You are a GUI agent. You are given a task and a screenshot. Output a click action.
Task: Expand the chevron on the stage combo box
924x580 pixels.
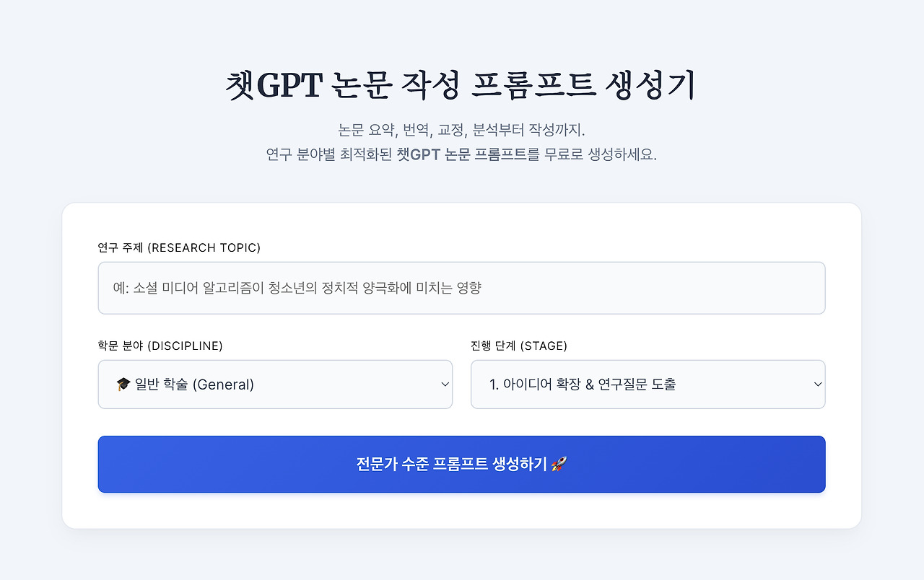point(816,384)
